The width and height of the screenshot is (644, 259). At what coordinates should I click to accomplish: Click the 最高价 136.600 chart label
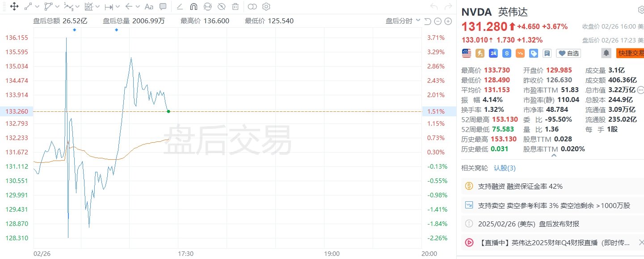click(x=205, y=21)
